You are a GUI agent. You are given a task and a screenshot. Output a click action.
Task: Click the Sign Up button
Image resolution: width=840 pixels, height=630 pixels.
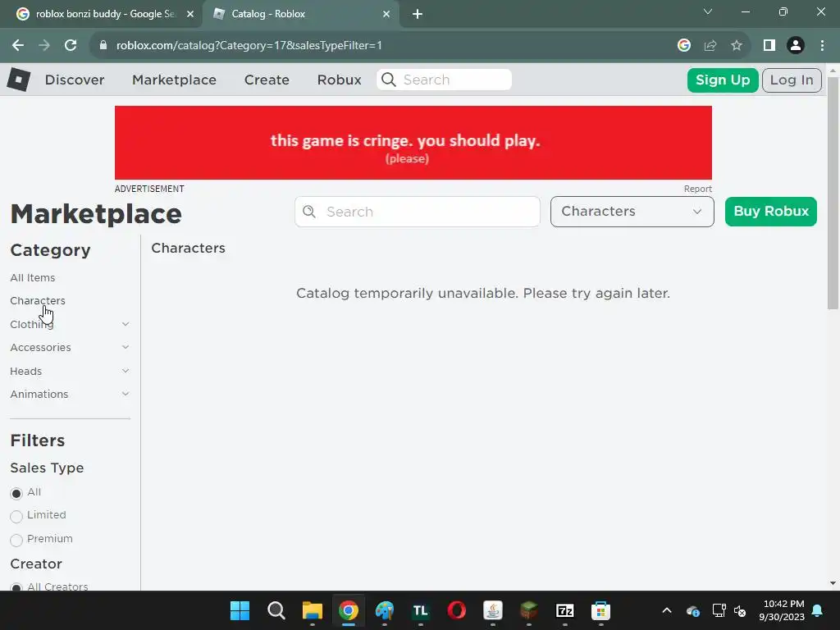pyautogui.click(x=723, y=80)
